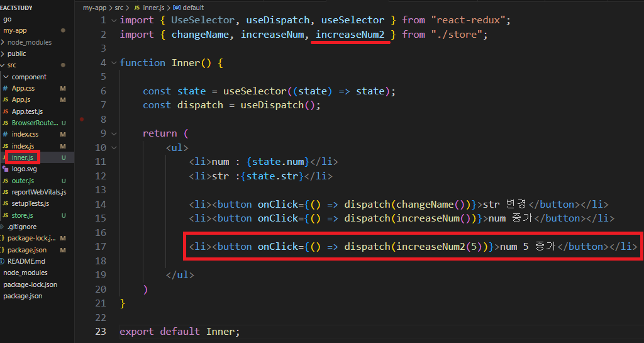Click the JS icon beside outer.js
The width and height of the screenshot is (644, 343).
coord(5,181)
